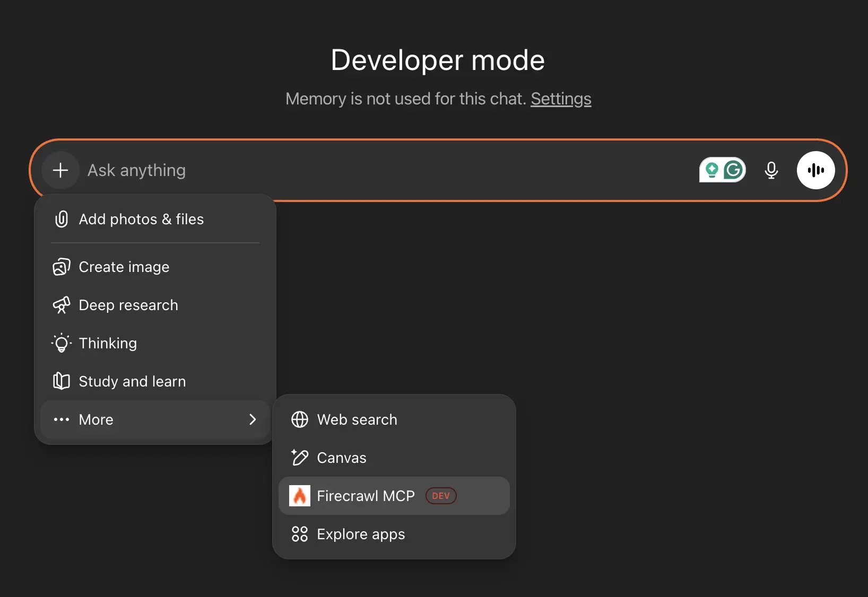Click the Canvas pencil icon
Screen dimensions: 868x597
pos(300,458)
